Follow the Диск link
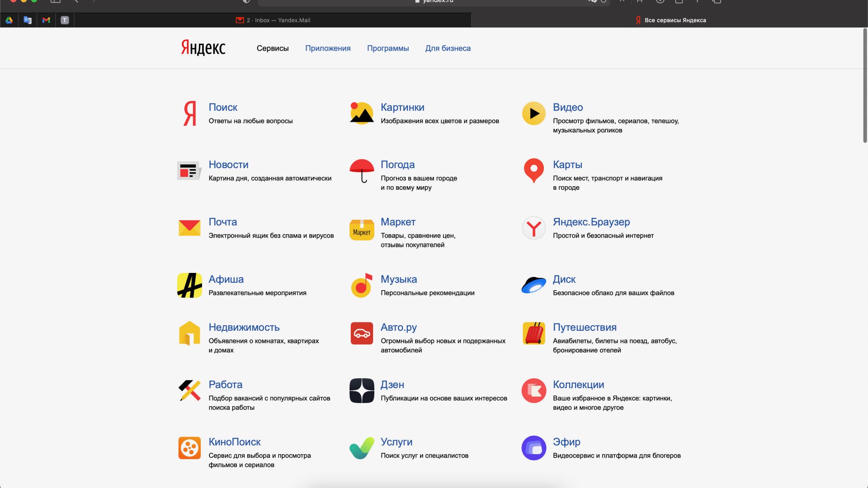868x488 pixels. [564, 279]
